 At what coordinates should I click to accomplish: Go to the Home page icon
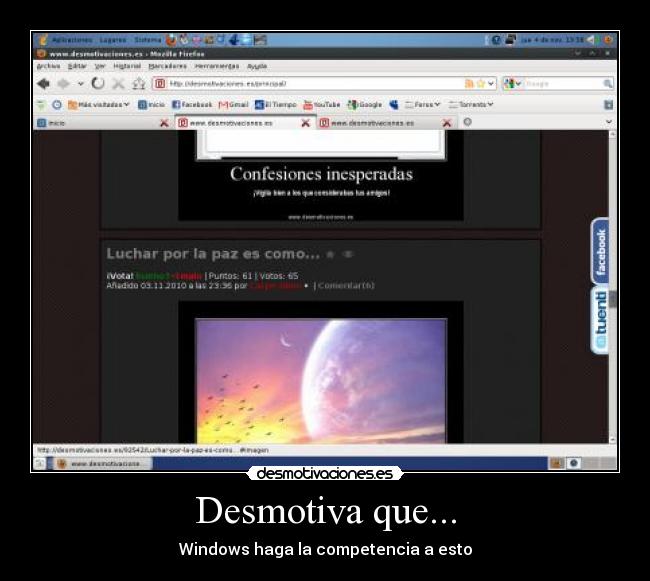(x=138, y=84)
